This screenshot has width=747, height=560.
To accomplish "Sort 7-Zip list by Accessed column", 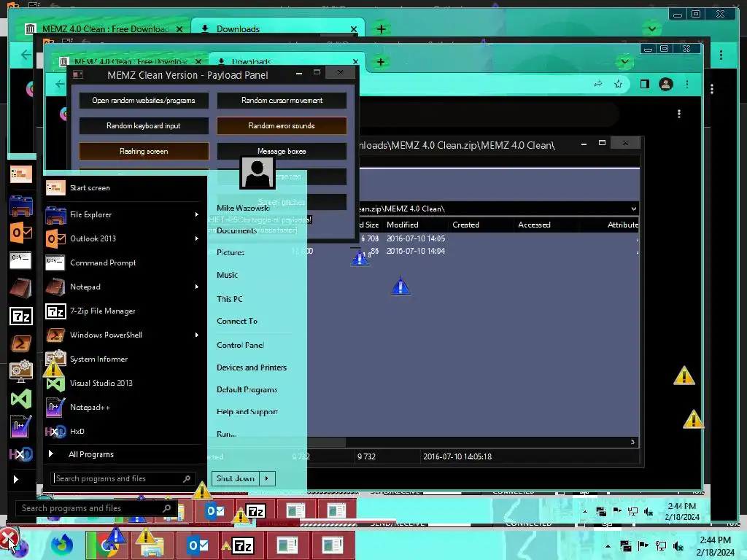I will (547, 225).
